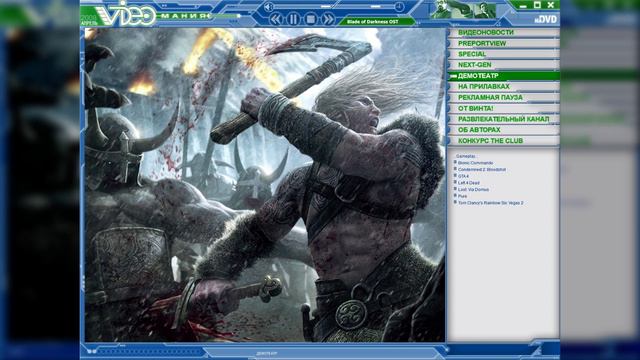Image resolution: width=640 pixels, height=360 pixels.
Task: Skip to next track with fast-forward button
Action: (x=328, y=19)
